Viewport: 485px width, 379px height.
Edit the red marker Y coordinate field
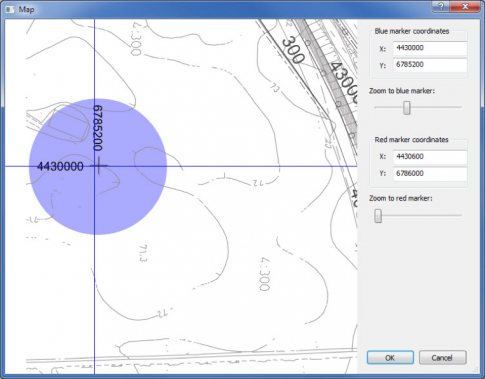pyautogui.click(x=430, y=174)
